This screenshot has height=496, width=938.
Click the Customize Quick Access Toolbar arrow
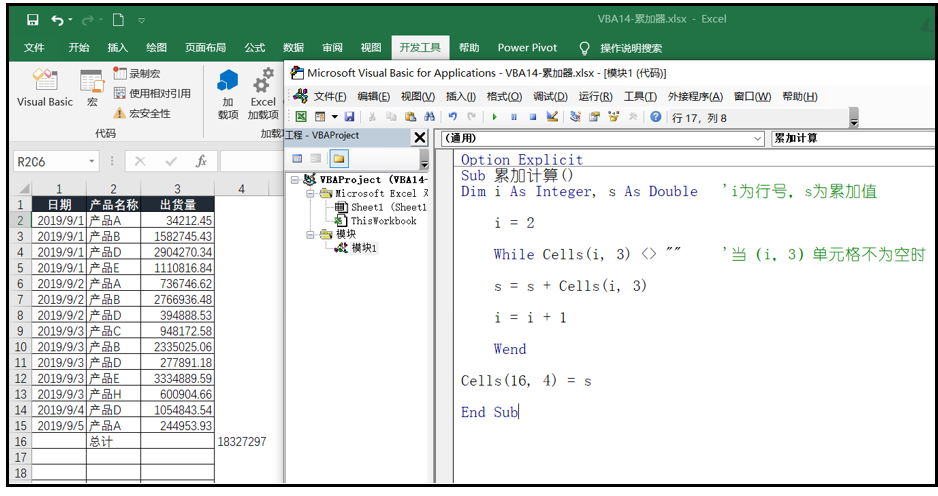click(142, 20)
